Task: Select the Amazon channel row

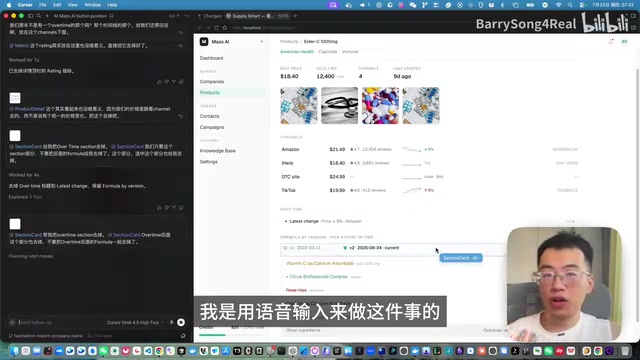Action: click(429, 149)
